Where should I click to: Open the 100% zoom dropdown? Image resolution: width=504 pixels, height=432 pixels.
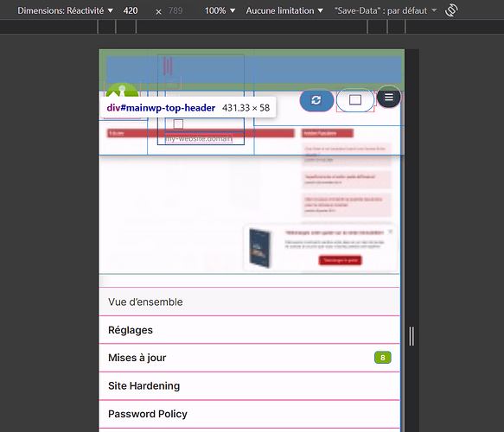click(220, 10)
